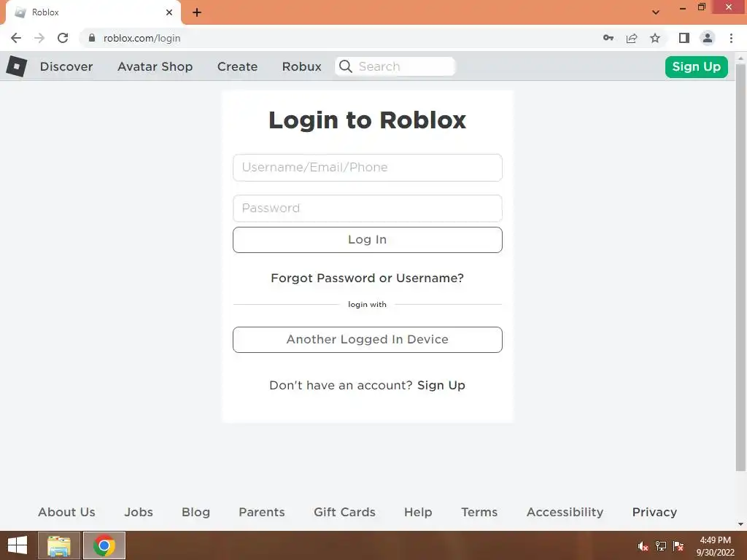This screenshot has height=560, width=747.
Task: Click the Chrome taskbar icon
Action: click(x=104, y=545)
